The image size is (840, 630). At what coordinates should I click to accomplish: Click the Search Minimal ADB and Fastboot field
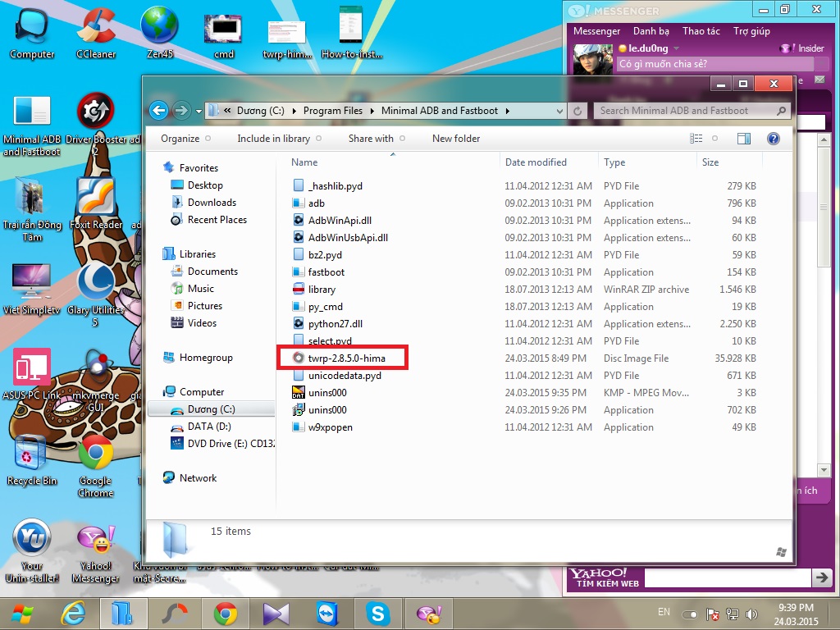(x=691, y=111)
